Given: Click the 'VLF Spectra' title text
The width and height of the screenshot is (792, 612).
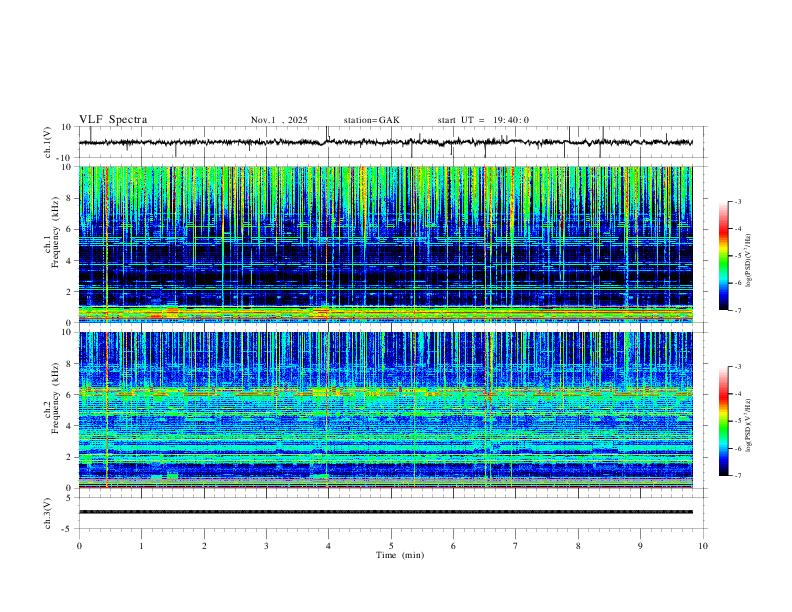Looking at the screenshot, I should (x=113, y=120).
